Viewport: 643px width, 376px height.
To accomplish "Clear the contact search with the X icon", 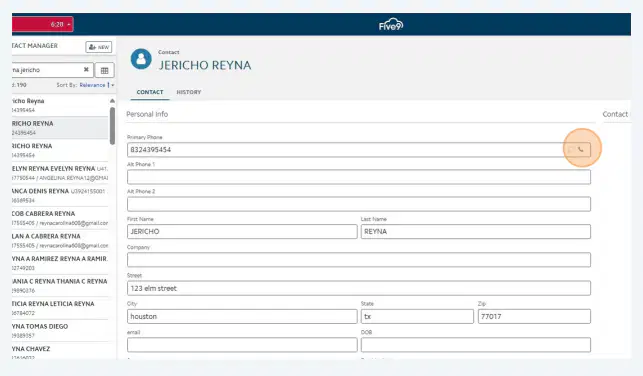I will click(x=86, y=70).
